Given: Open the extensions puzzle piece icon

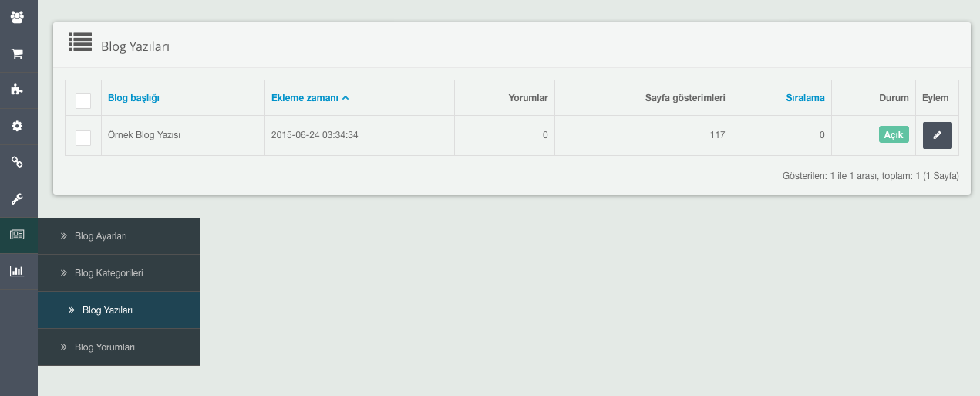Looking at the screenshot, I should [x=17, y=90].
